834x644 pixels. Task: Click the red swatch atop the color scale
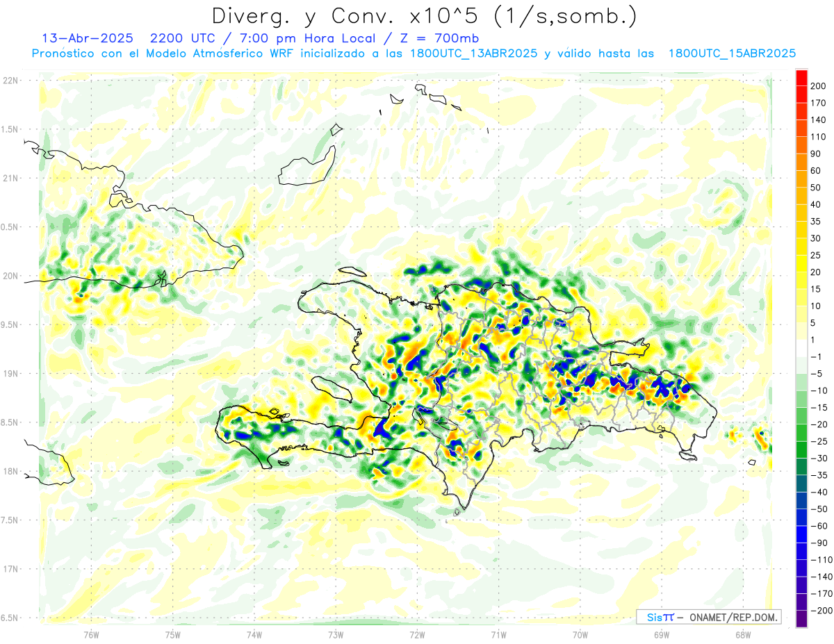801,77
